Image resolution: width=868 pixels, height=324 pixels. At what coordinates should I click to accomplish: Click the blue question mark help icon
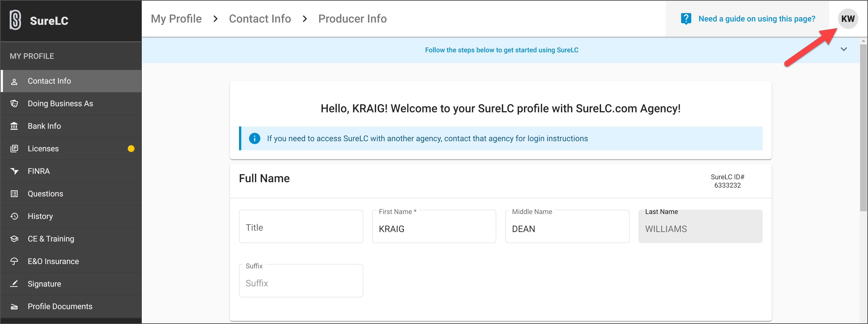click(x=686, y=18)
